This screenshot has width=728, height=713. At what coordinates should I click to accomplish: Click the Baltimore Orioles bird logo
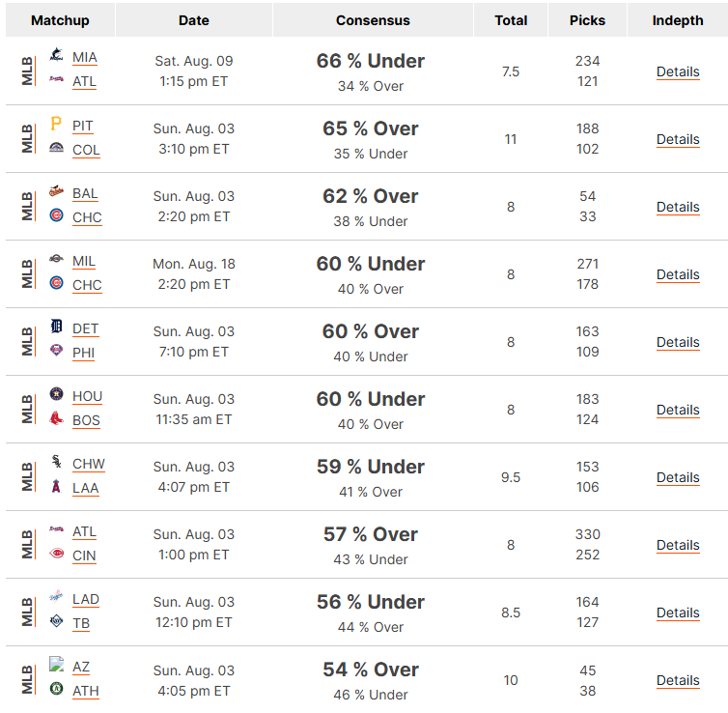56,191
